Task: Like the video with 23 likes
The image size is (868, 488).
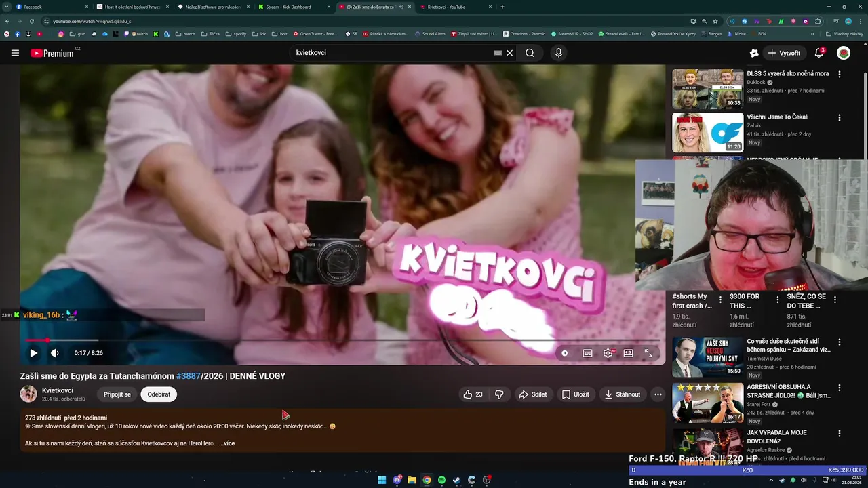Action: click(473, 394)
